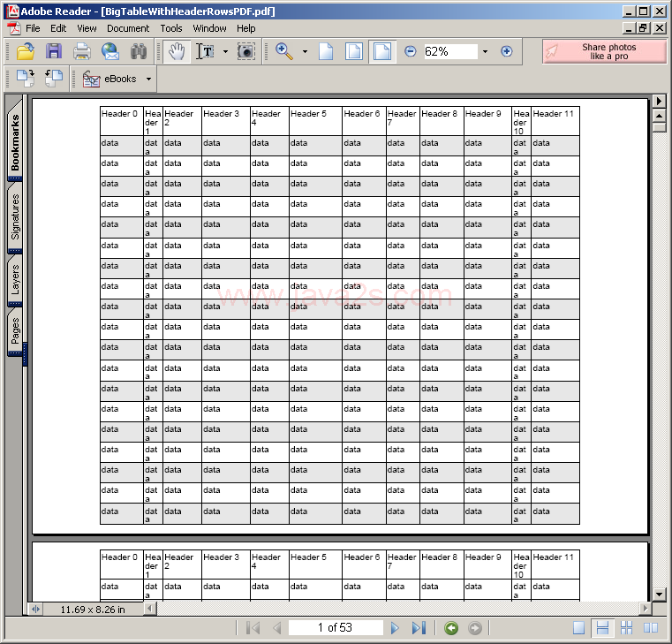The height and width of the screenshot is (644, 672).
Task: Open the Edit menu
Action: point(58,28)
